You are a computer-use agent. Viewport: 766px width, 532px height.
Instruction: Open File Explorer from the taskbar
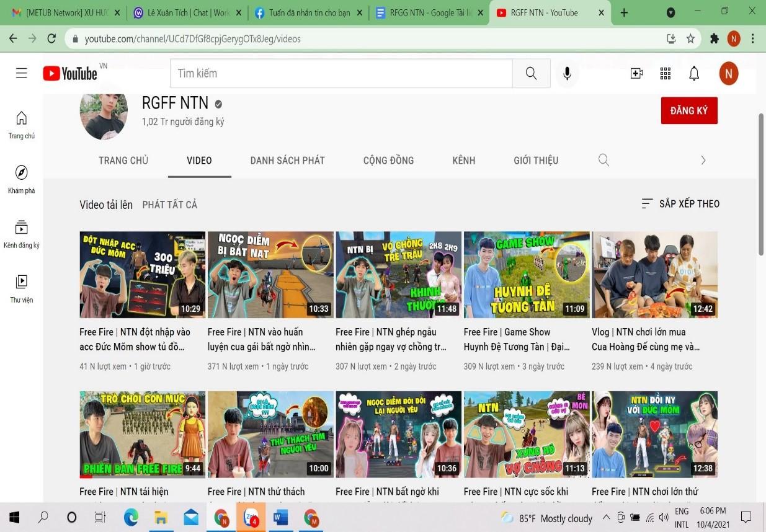point(161,516)
